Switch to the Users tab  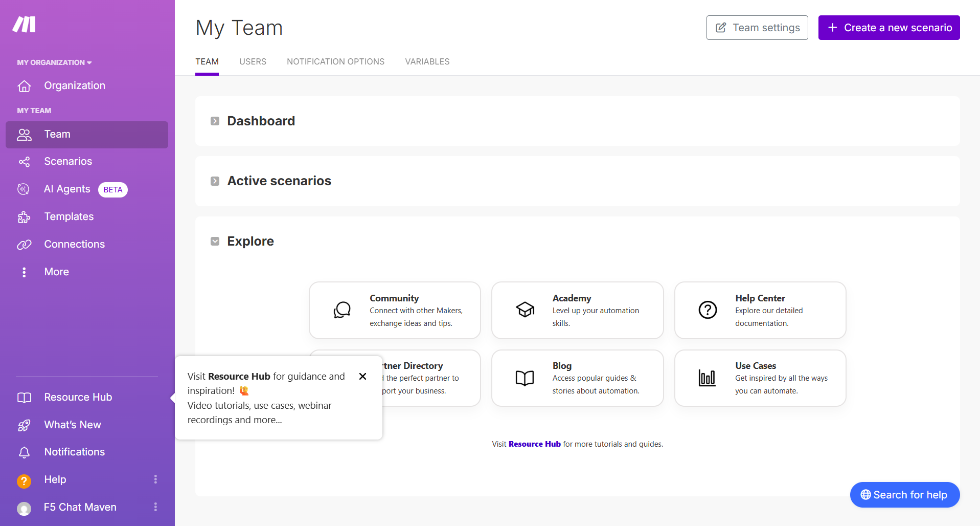[253, 62]
